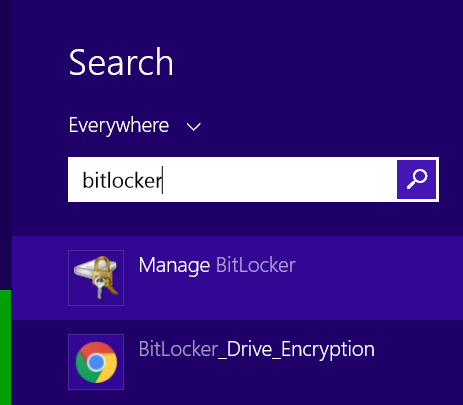The height and width of the screenshot is (405, 463).
Task: Click the BitLocker_Drive_Encryption result text
Action: click(257, 350)
